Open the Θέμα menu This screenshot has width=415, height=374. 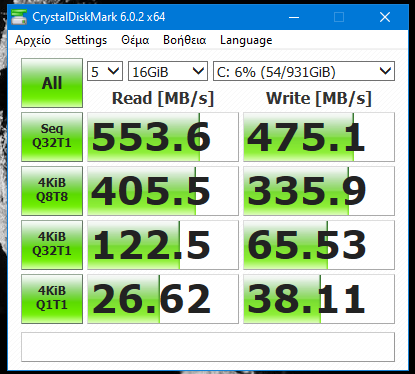[135, 40]
